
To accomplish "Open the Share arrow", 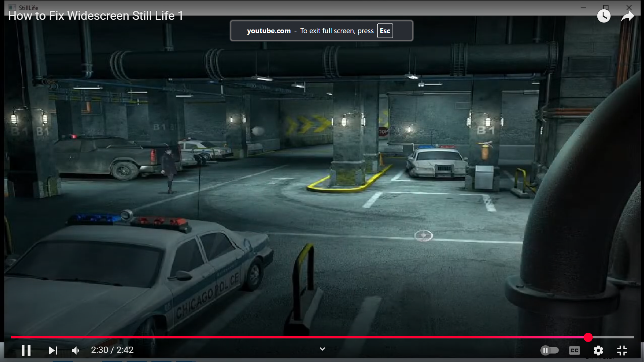I will click(x=627, y=16).
